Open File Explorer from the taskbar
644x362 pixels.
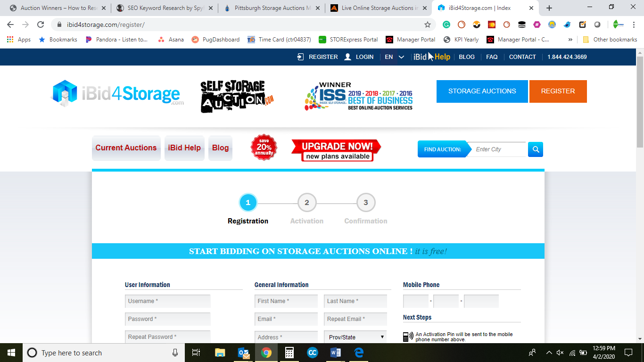220,353
